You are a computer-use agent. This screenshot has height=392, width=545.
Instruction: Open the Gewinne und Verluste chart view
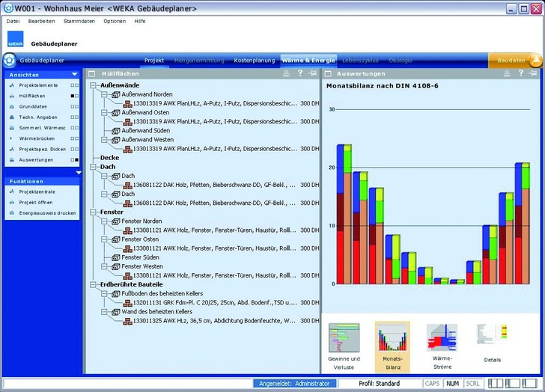click(344, 344)
